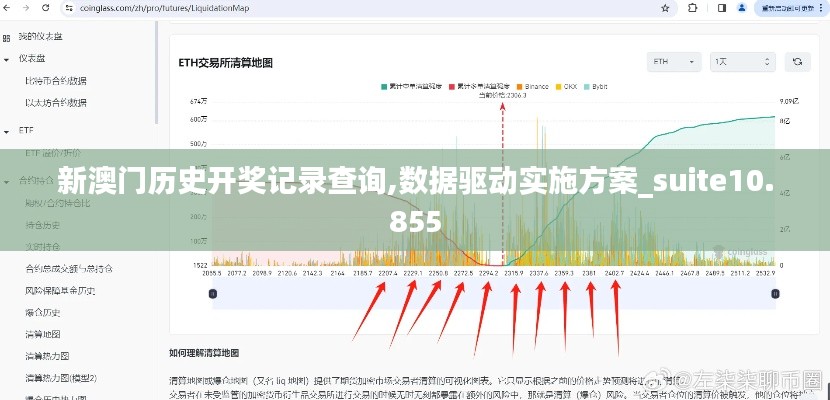Open the 1天 time range selector
Screen dimensions: 830x400
[x=743, y=62]
